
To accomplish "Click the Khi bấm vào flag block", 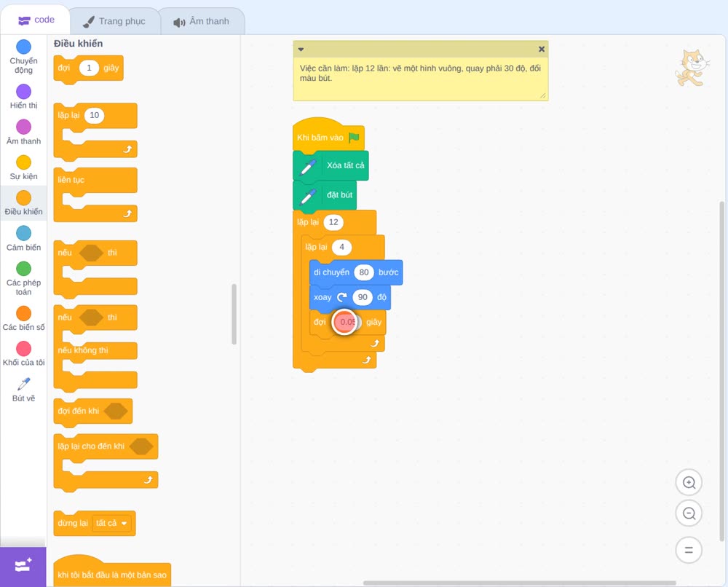I will click(328, 137).
